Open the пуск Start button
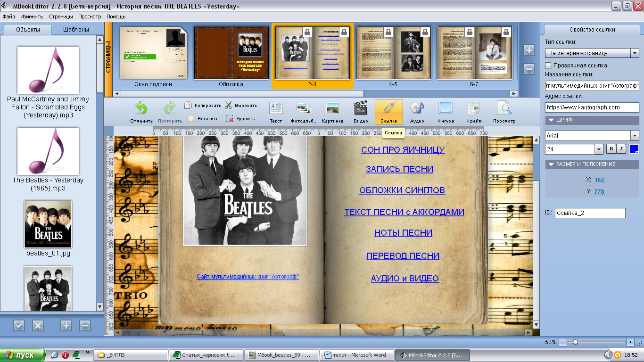The width and height of the screenshot is (644, 362). [22, 355]
